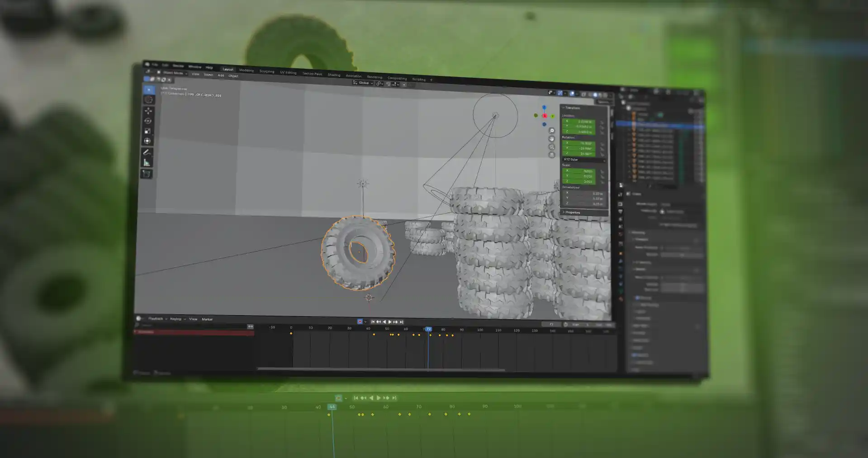The width and height of the screenshot is (868, 458).
Task: Click the current frame number field in timeline
Action: click(552, 324)
